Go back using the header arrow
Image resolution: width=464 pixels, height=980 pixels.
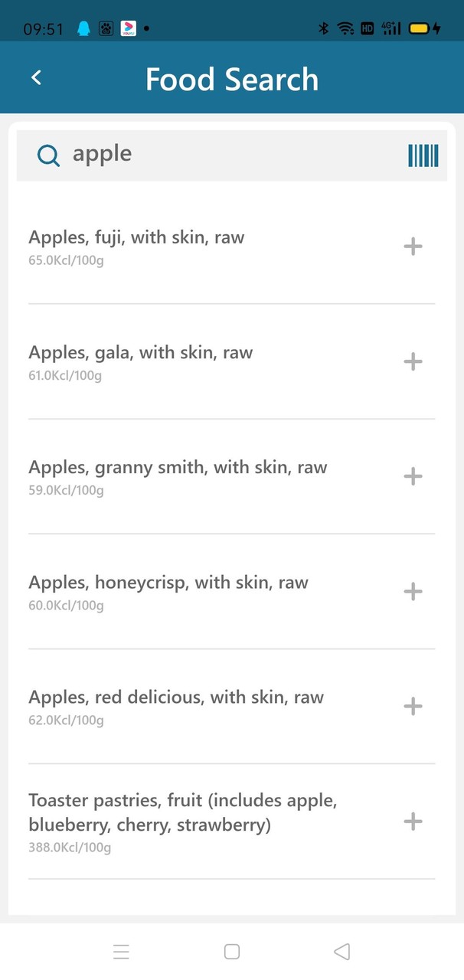point(36,77)
